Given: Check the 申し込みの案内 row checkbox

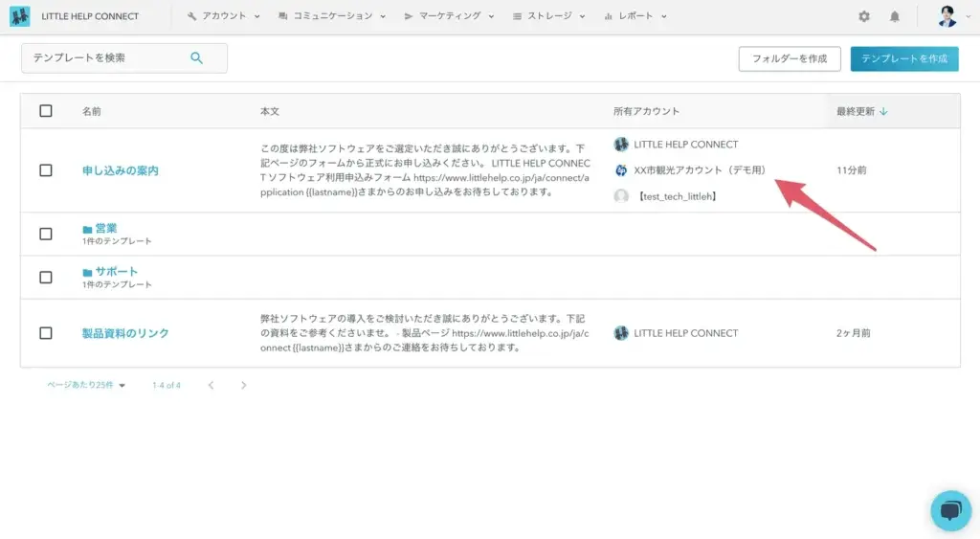Looking at the screenshot, I should pyautogui.click(x=46, y=170).
